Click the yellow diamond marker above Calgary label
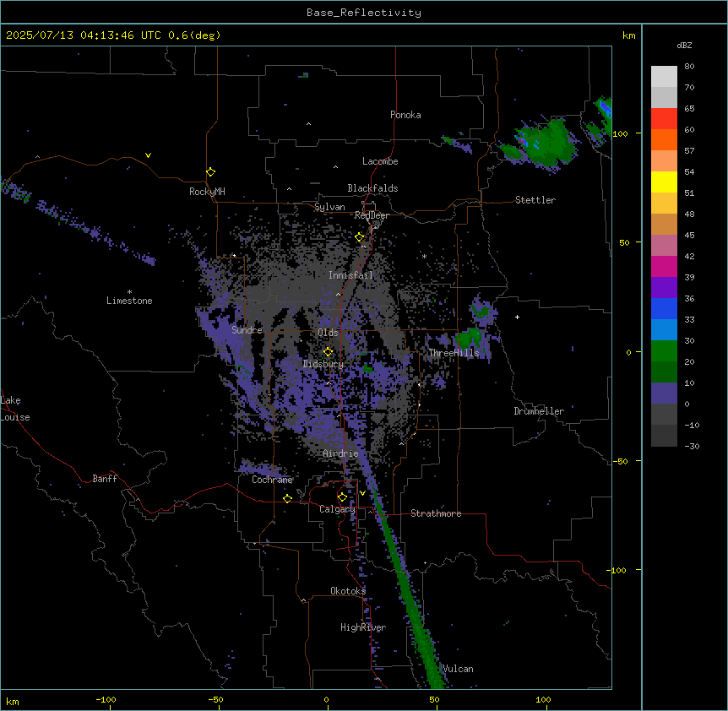Viewport: 728px width, 711px height. [x=342, y=497]
